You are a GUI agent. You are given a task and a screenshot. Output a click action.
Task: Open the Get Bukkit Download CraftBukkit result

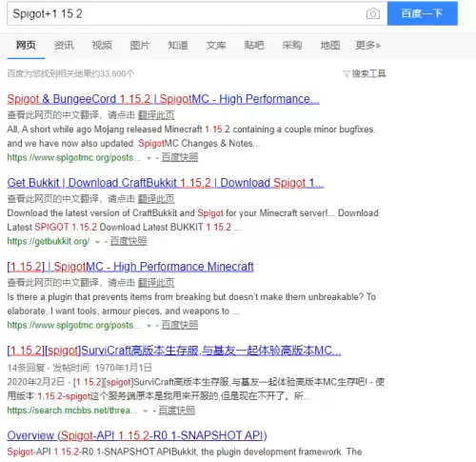[166, 183]
